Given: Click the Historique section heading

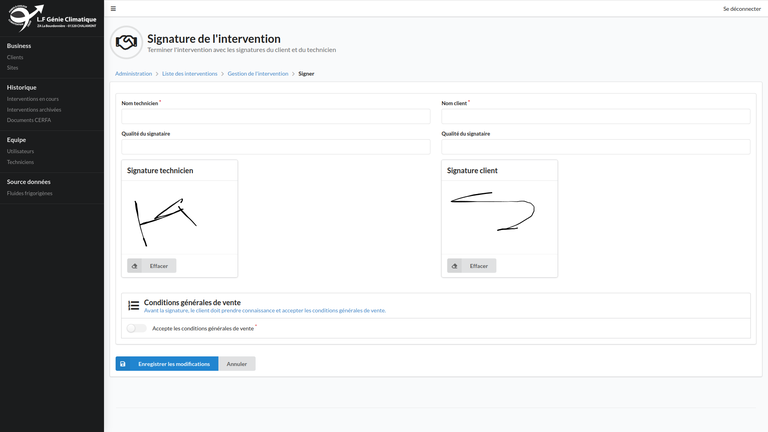Looking at the screenshot, I should click(x=22, y=87).
